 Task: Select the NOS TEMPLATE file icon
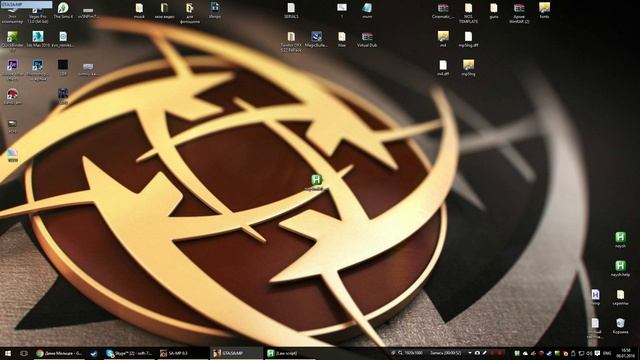[x=468, y=13]
